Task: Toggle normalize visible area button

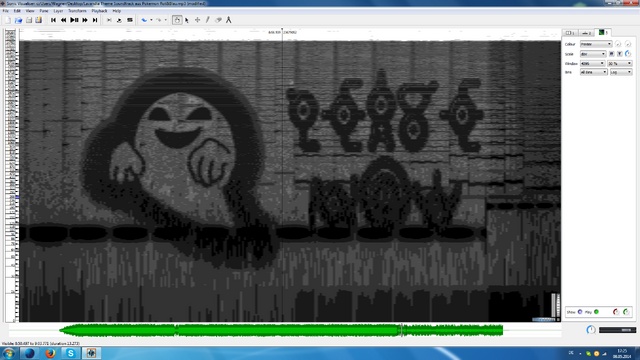Action: tap(620, 54)
